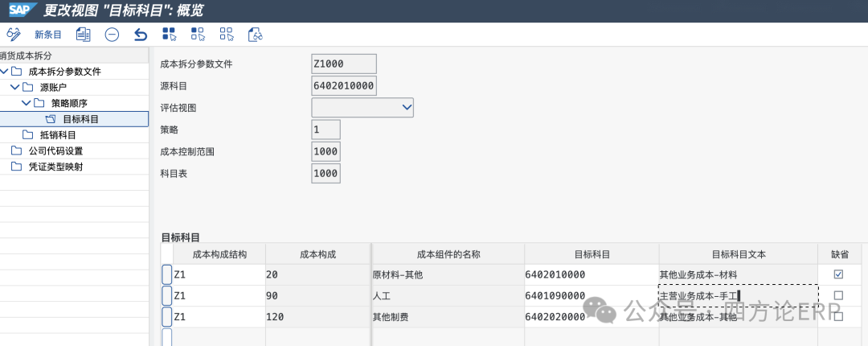Viewport: 868px width, 346px height.
Task: Collapse the 策略顺序 tree node
Action: point(26,103)
